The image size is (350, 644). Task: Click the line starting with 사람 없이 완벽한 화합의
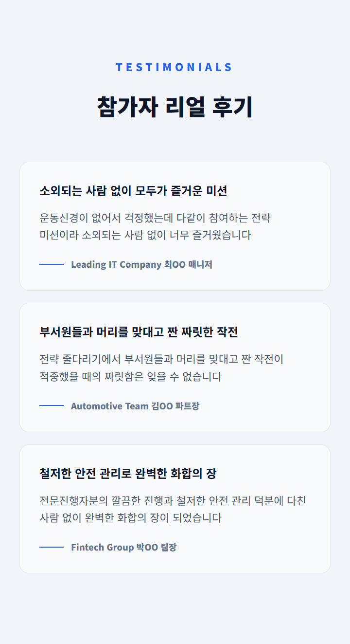coord(130,518)
